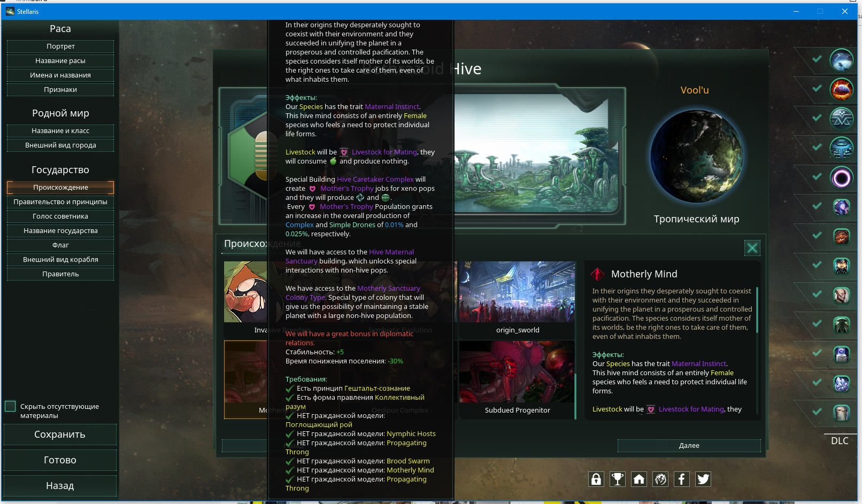Click checkmark beside the blue crystal DLC
Image resolution: width=862 pixels, height=504 pixels.
coord(817,382)
